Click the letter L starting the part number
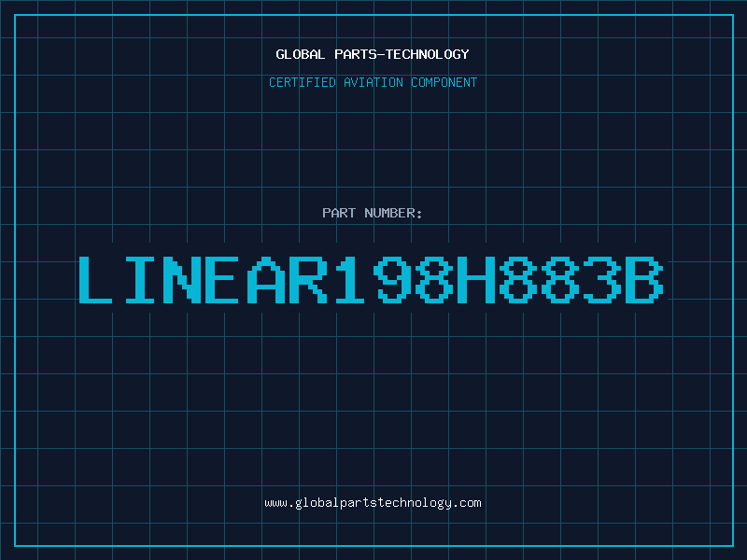This screenshot has width=747, height=560. (x=95, y=279)
